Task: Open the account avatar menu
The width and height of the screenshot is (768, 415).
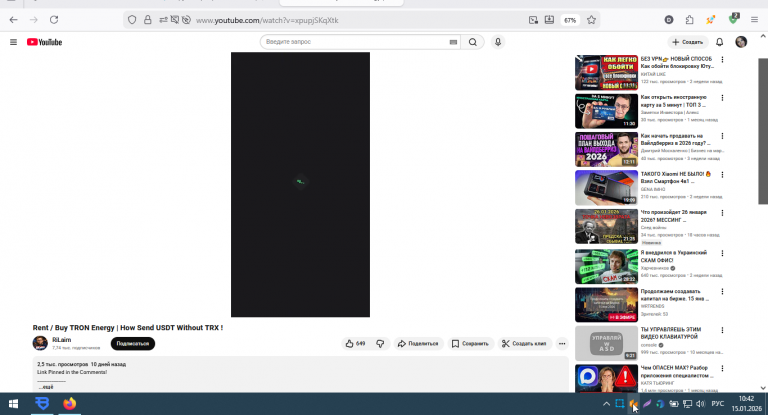Action: (741, 42)
